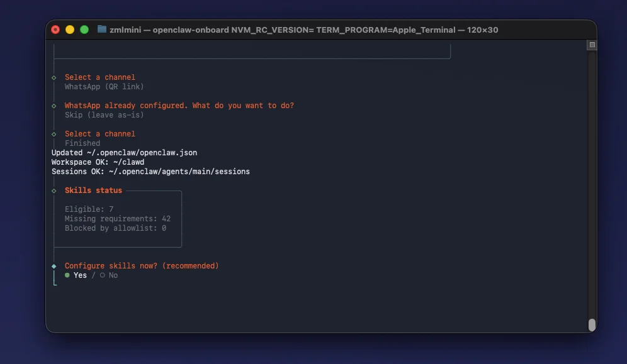Click the split pane icon above the scrollbar
Image resolution: width=627 pixels, height=364 pixels.
[592, 45]
